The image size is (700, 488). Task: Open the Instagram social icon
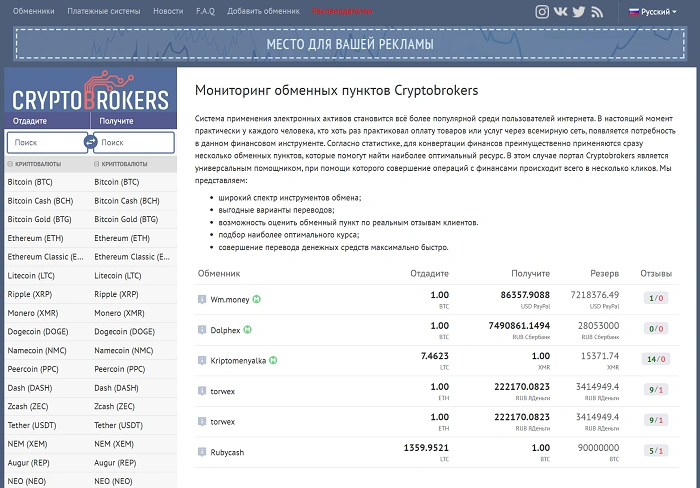tap(542, 12)
